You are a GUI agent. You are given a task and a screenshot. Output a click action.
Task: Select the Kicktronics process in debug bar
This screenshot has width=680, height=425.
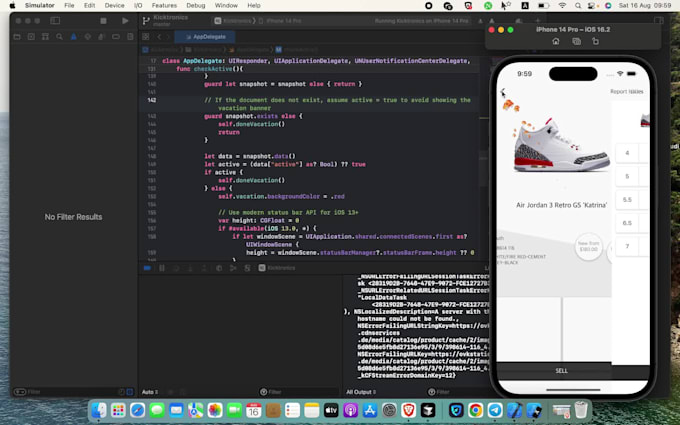[x=277, y=268]
